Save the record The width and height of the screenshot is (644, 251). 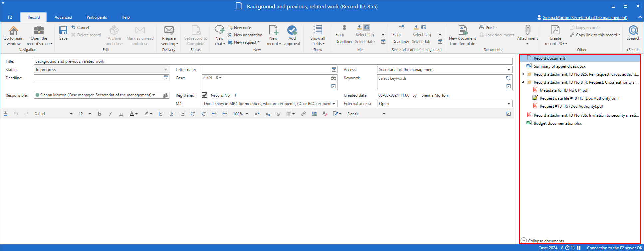tap(63, 33)
